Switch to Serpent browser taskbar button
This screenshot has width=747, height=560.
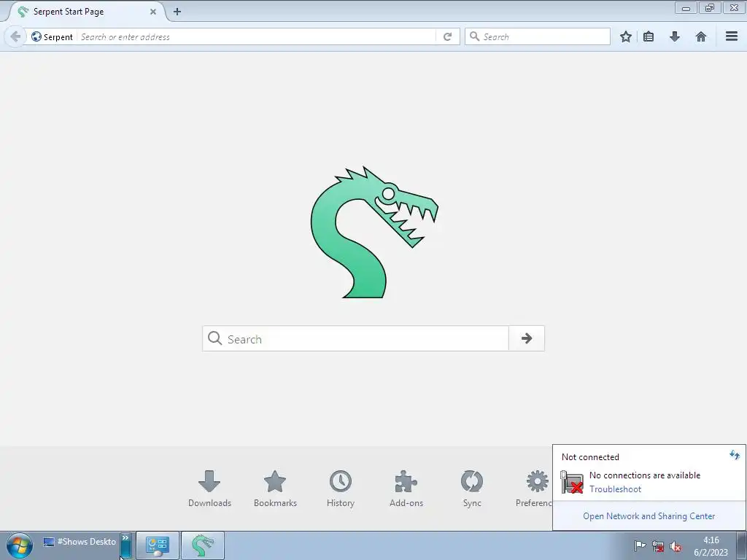[203, 545]
